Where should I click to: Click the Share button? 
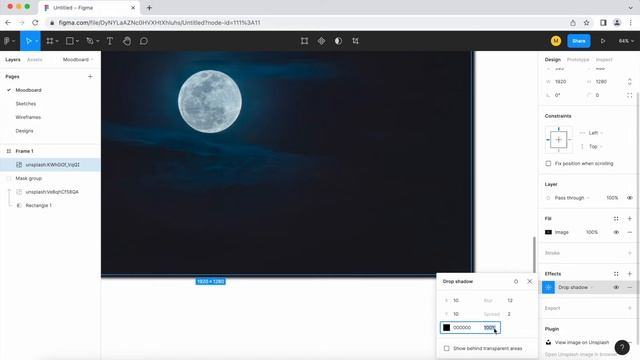pos(579,41)
